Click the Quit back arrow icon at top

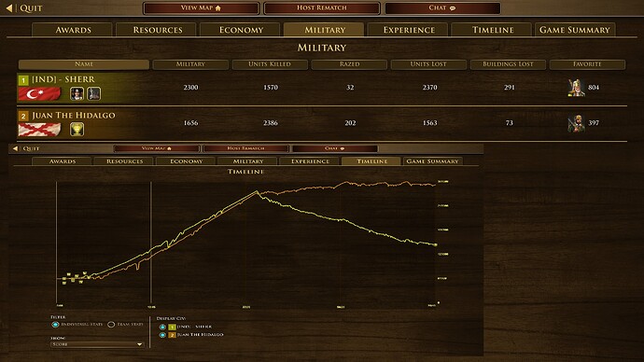pos(9,7)
